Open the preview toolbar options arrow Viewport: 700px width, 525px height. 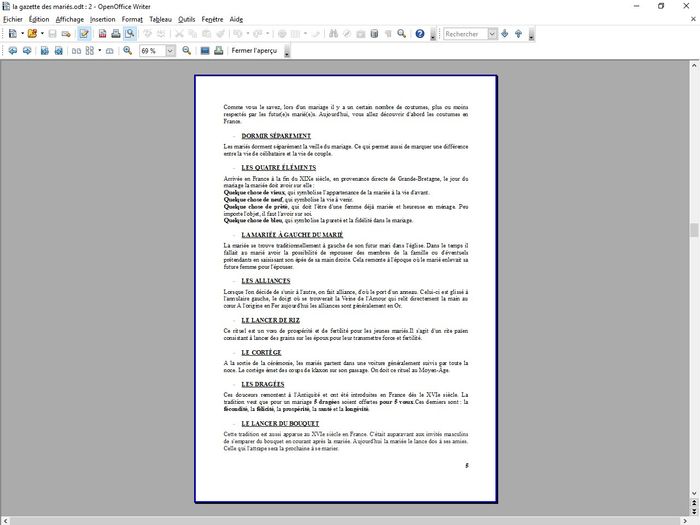coord(287,51)
